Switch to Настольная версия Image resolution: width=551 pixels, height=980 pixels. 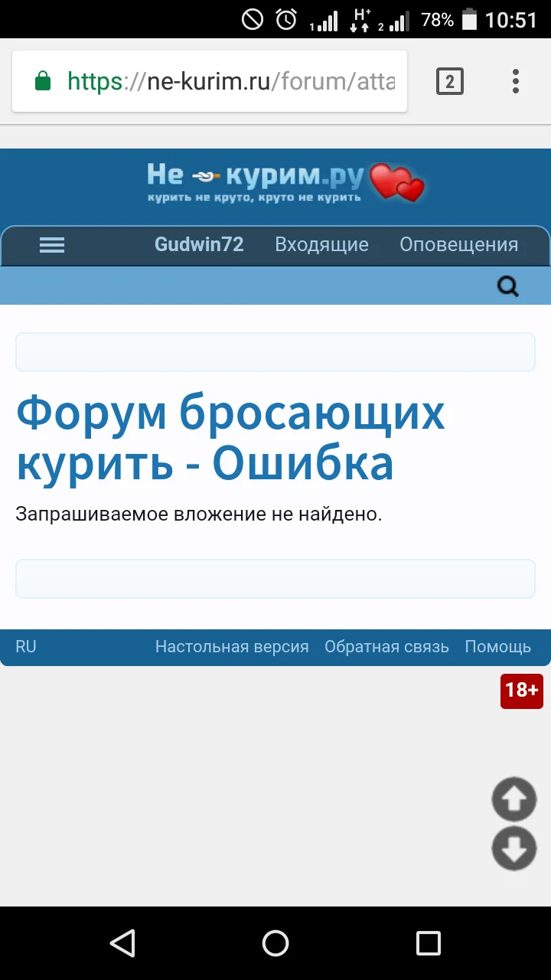tap(232, 647)
